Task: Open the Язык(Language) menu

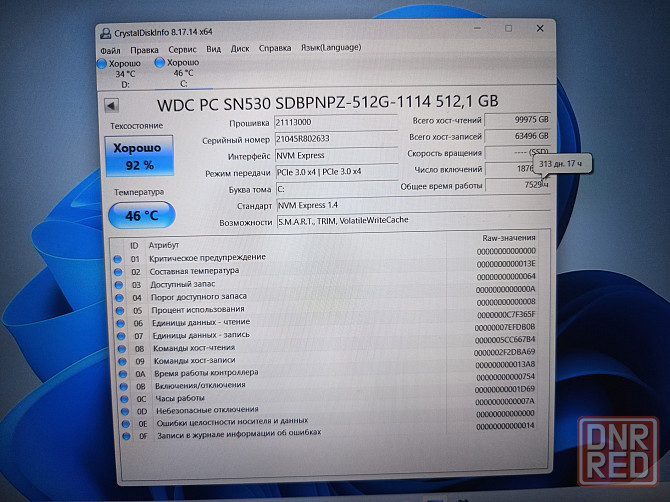Action: [331, 47]
